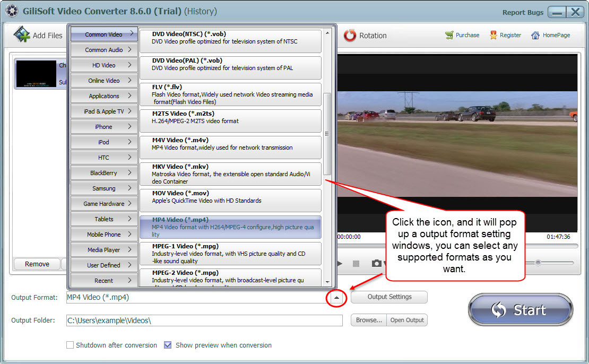Click the format list scroll-down arrow
This screenshot has height=364, width=589.
point(327,282)
